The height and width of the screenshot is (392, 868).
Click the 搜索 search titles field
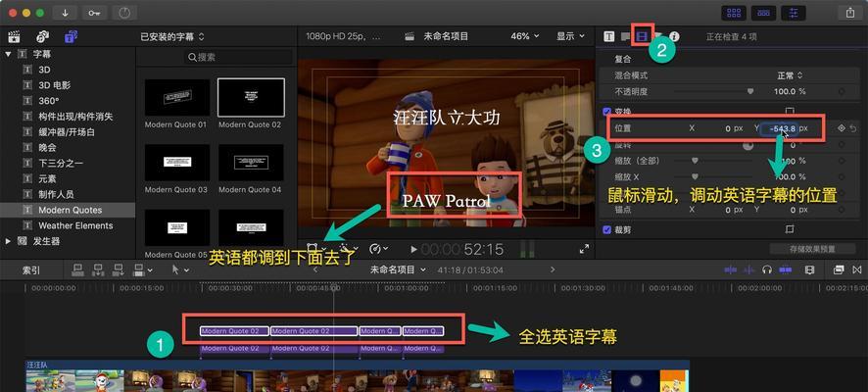click(238, 57)
